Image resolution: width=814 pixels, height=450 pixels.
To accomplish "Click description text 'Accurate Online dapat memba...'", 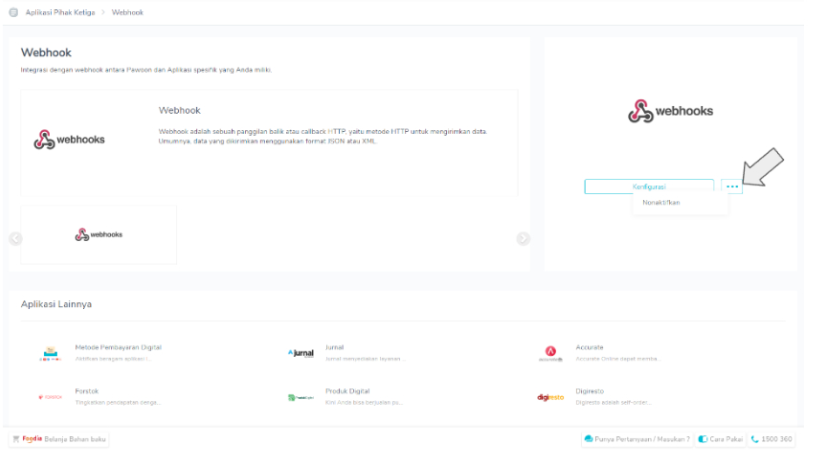I will 618,359.
